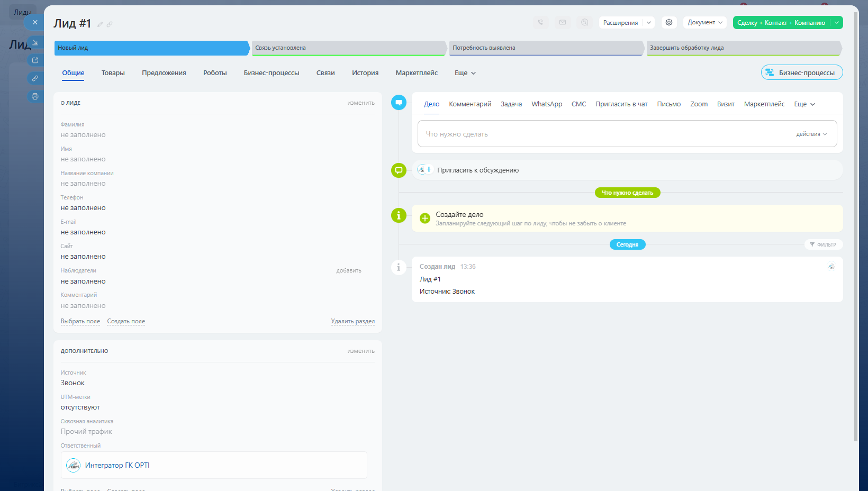
Task: Open the действия dropdown in the activity field
Action: pyautogui.click(x=811, y=134)
